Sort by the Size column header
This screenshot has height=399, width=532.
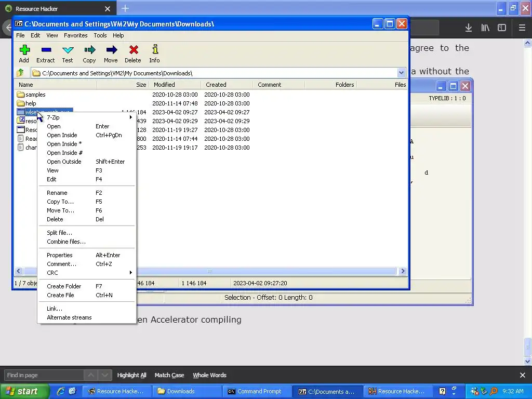click(x=123, y=85)
